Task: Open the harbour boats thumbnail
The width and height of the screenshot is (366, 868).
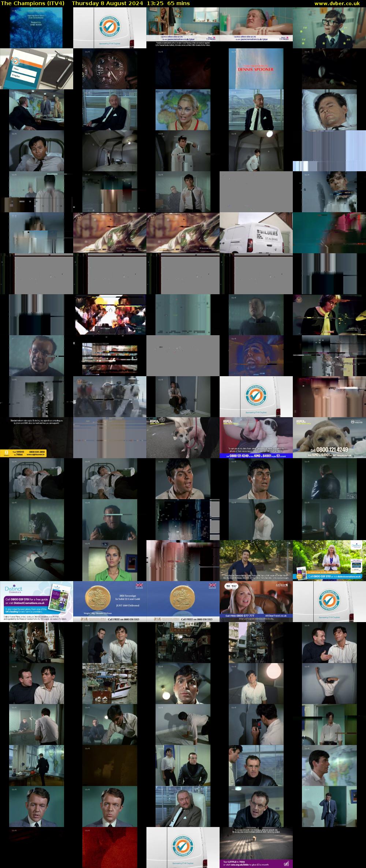Action: [110, 684]
